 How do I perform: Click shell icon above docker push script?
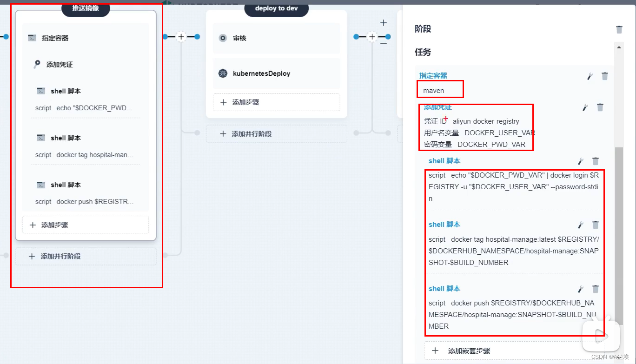(41, 185)
